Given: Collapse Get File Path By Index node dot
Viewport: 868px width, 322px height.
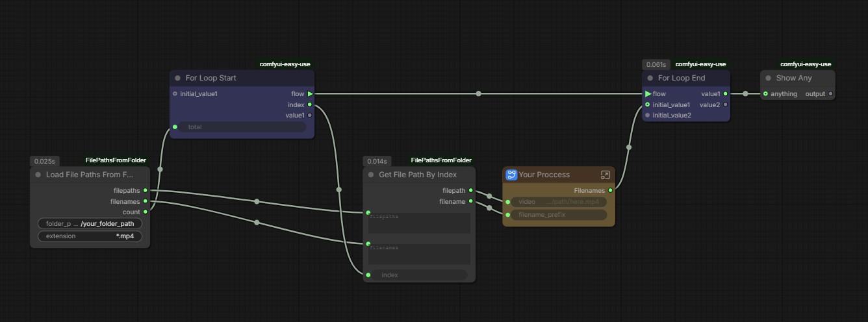Looking at the screenshot, I should pos(371,175).
